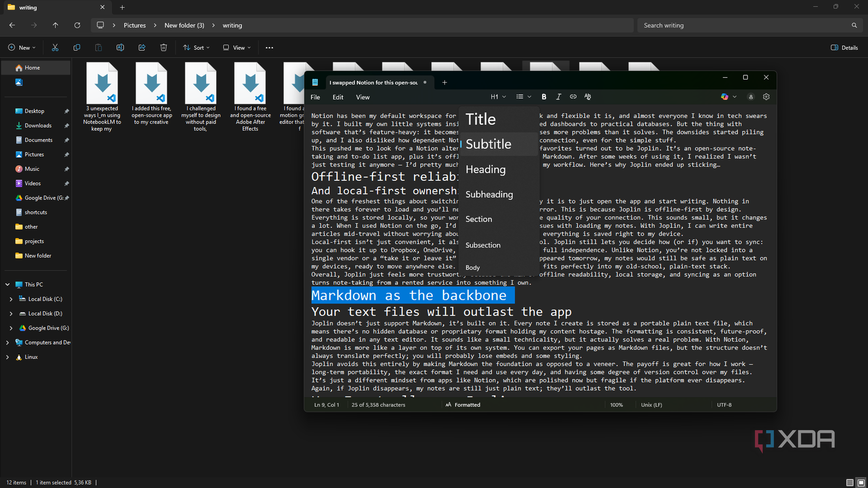Image resolution: width=868 pixels, height=488 pixels.
Task: Select Subtitle from the style list
Action: pyautogui.click(x=488, y=144)
